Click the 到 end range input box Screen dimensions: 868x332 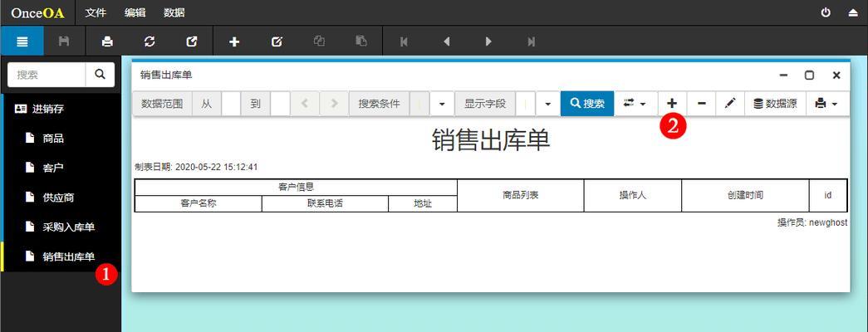click(x=280, y=104)
